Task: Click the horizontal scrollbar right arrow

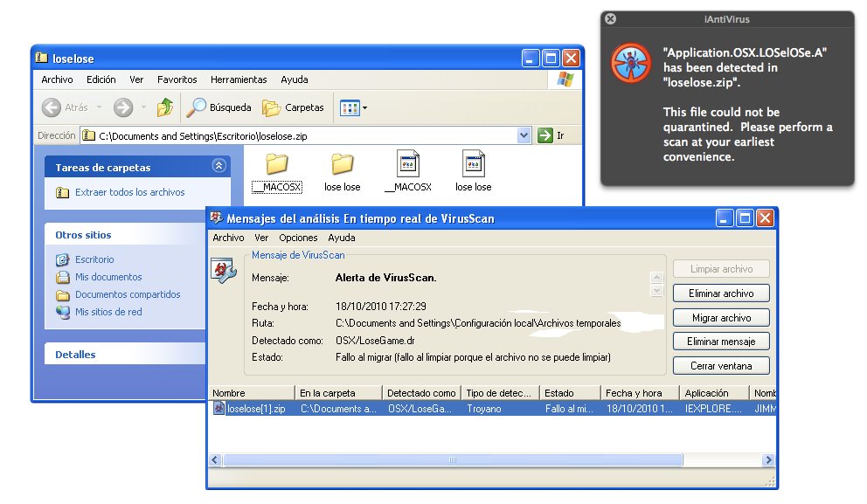Action: [x=767, y=459]
